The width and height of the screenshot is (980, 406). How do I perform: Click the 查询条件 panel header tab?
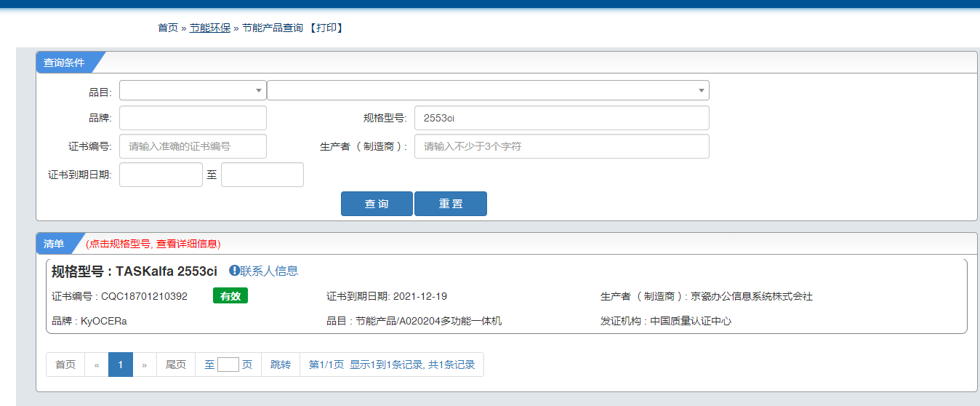[x=64, y=63]
